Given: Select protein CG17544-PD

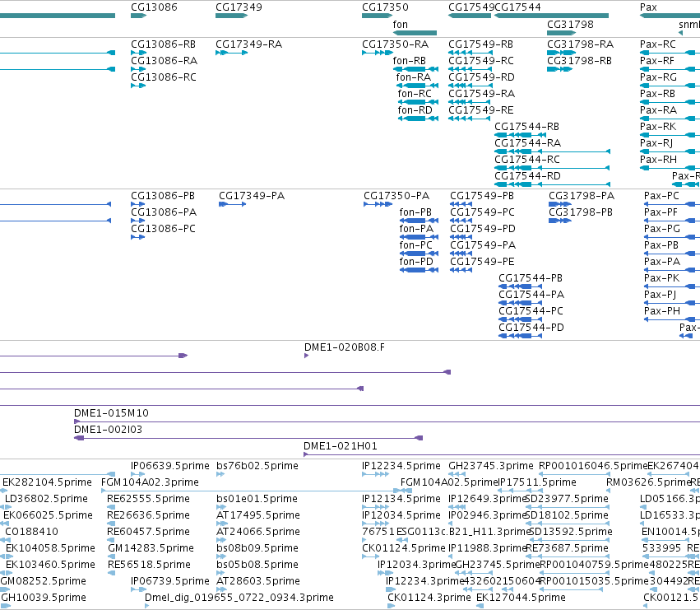Looking at the screenshot, I should pos(531,328).
